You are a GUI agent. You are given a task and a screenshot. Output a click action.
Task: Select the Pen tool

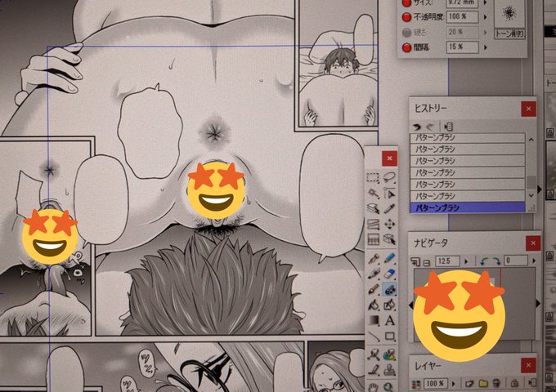374,258
